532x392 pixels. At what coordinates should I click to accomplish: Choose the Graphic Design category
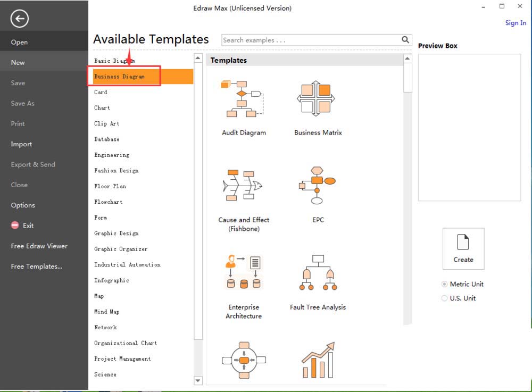click(117, 233)
